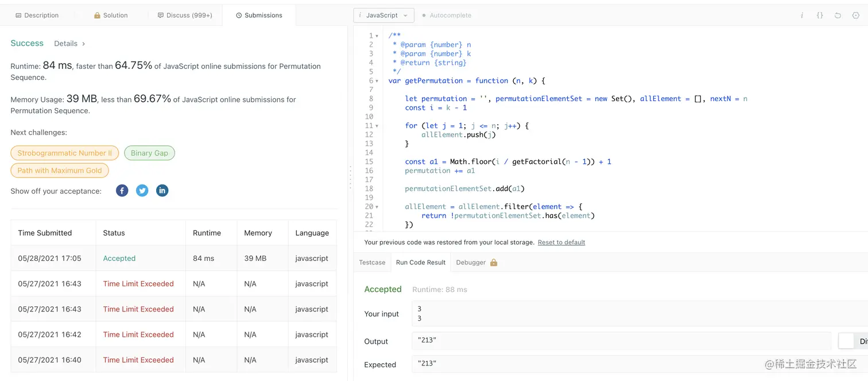Switch to the Description tab

pos(37,16)
